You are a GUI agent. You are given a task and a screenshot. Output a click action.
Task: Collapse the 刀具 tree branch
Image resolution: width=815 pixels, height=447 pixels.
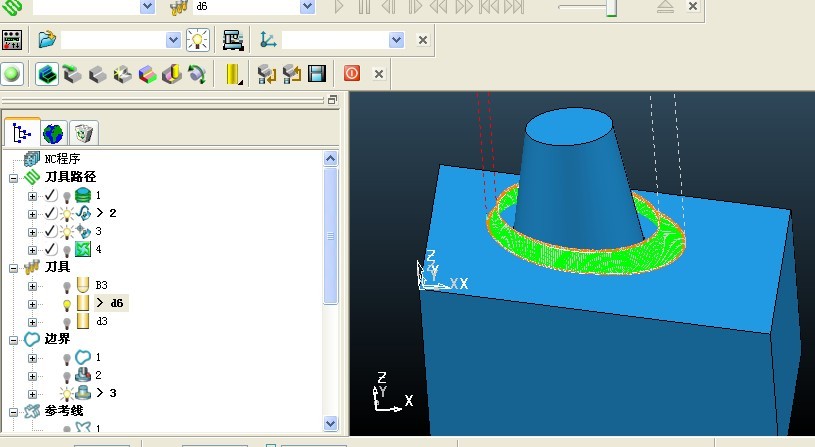click(14, 268)
